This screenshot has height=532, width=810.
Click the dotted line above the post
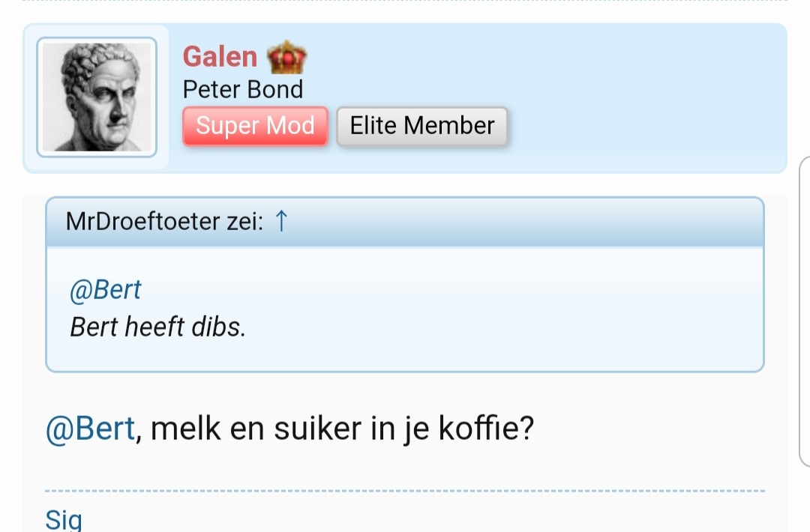coord(405,1)
